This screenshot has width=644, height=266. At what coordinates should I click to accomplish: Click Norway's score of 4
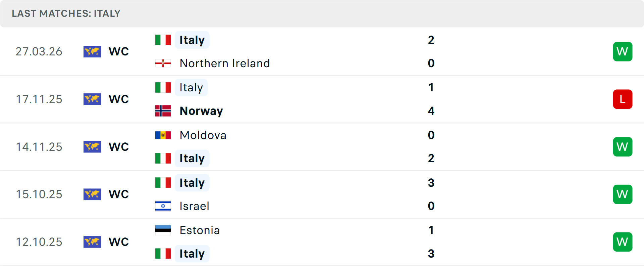431,111
